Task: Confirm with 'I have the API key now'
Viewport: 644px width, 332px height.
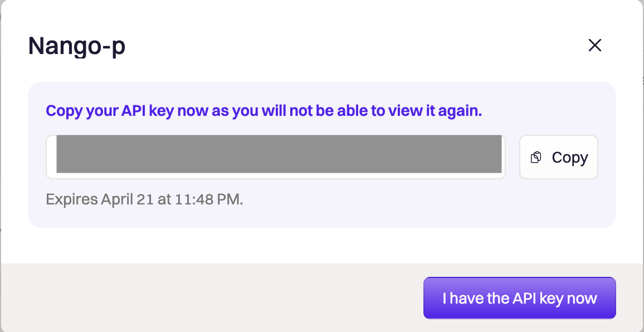Action: click(520, 298)
